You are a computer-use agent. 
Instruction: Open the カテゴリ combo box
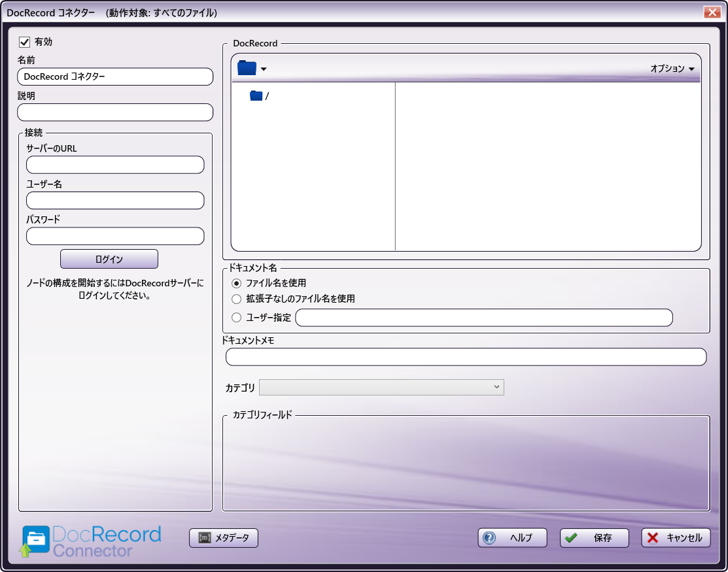(381, 388)
